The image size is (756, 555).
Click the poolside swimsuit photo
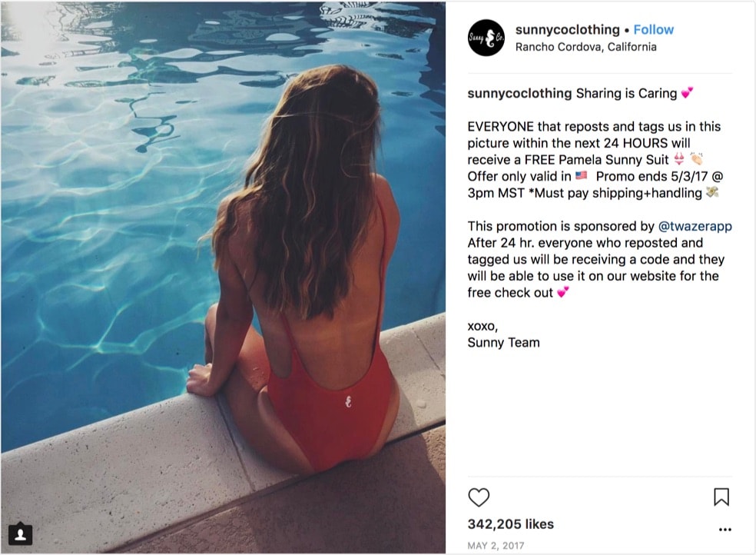pos(224,277)
